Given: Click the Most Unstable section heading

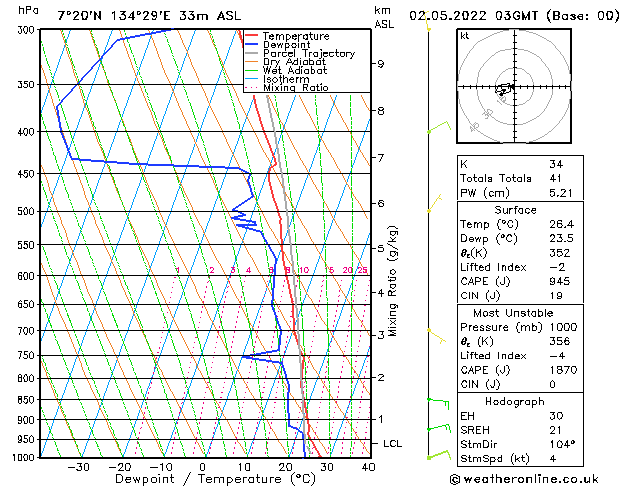Looking at the screenshot, I should [513, 313].
